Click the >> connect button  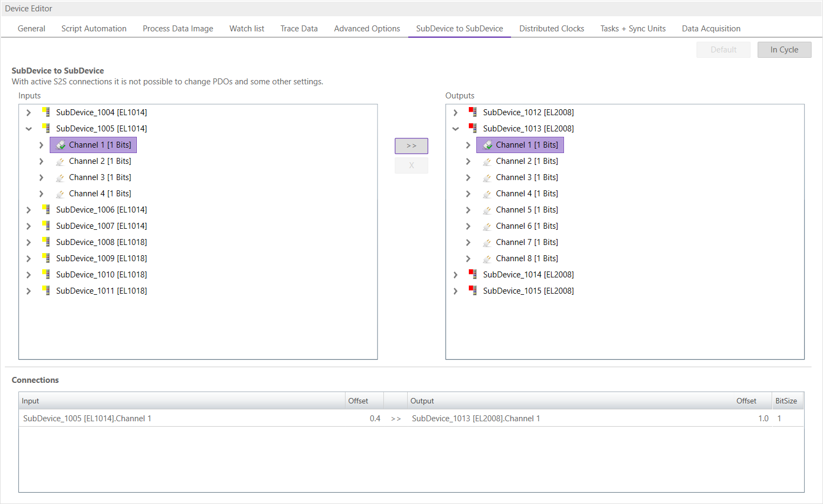(411, 146)
